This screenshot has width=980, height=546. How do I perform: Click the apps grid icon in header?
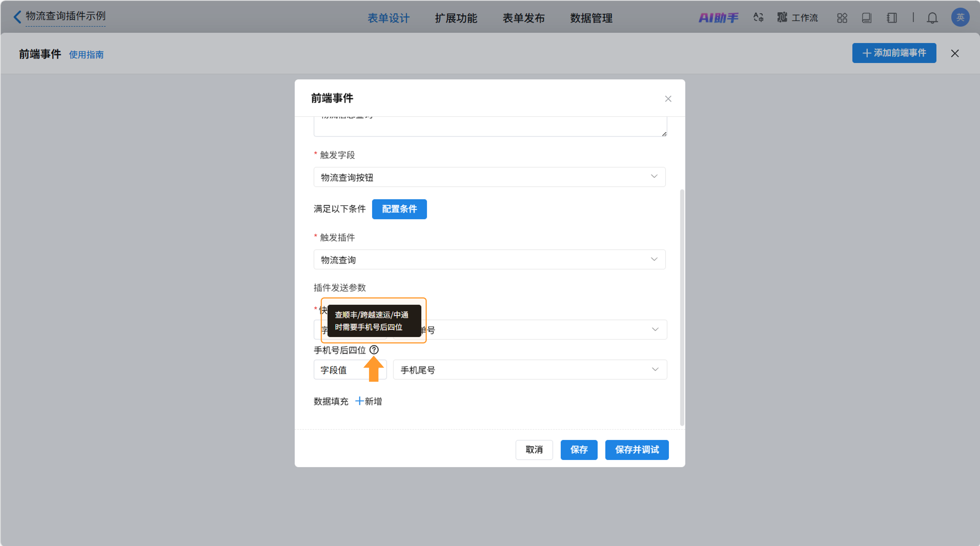(x=842, y=18)
